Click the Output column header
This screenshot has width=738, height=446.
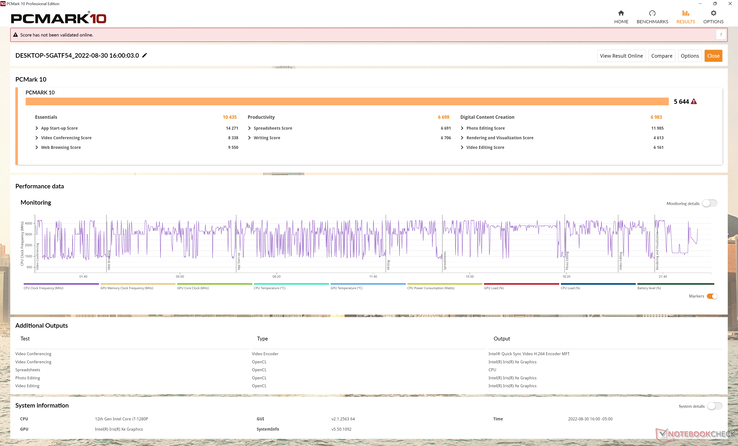click(x=502, y=339)
